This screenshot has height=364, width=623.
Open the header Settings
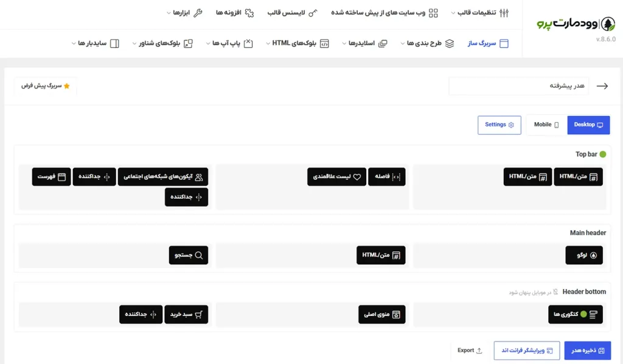coord(499,125)
